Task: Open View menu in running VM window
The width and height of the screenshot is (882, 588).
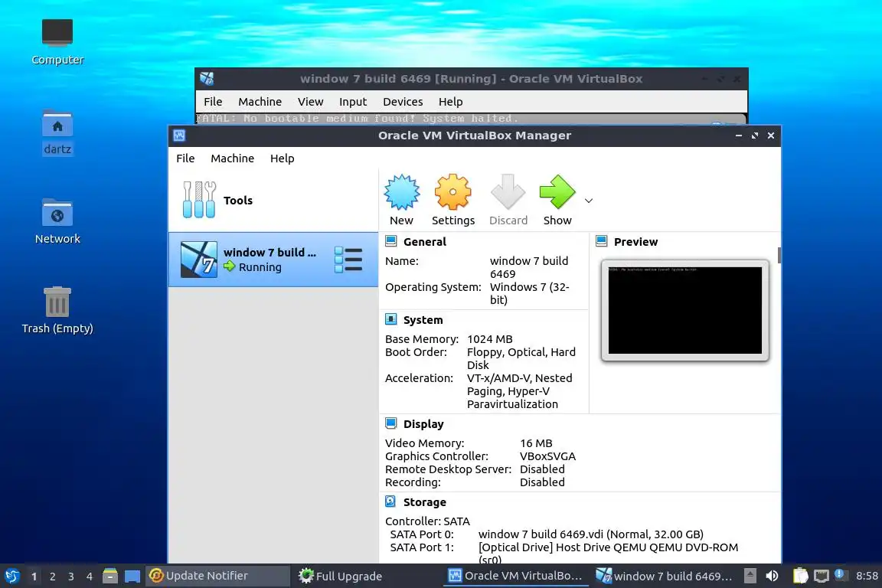Action: (311, 102)
